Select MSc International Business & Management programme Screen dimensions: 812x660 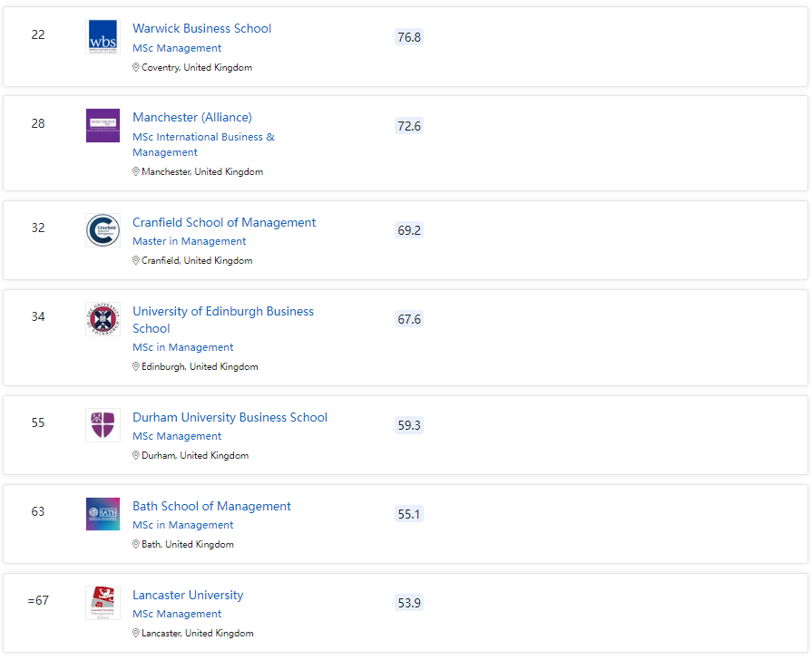pyautogui.click(x=203, y=144)
